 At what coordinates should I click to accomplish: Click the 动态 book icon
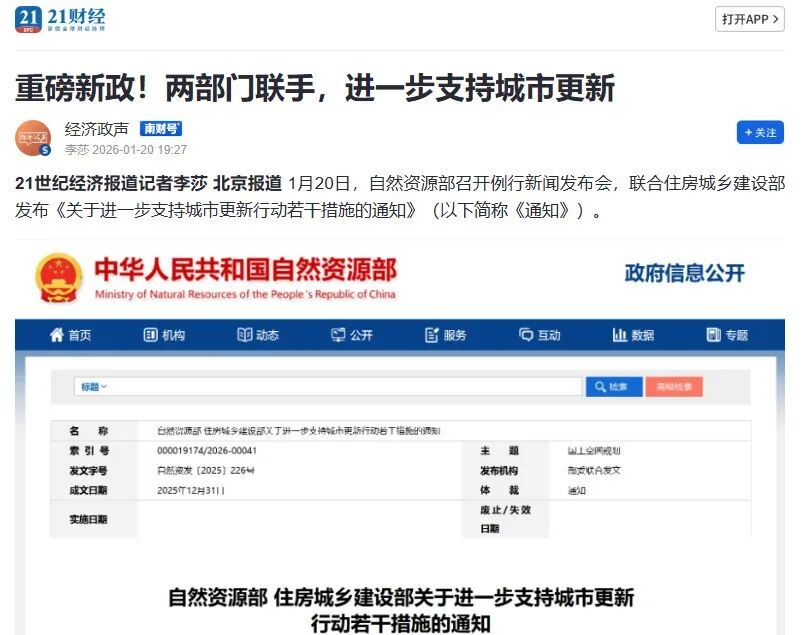[x=244, y=335]
